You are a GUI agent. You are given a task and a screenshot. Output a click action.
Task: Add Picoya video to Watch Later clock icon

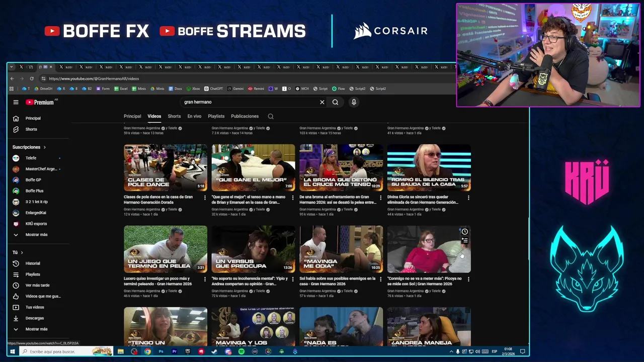tap(465, 232)
